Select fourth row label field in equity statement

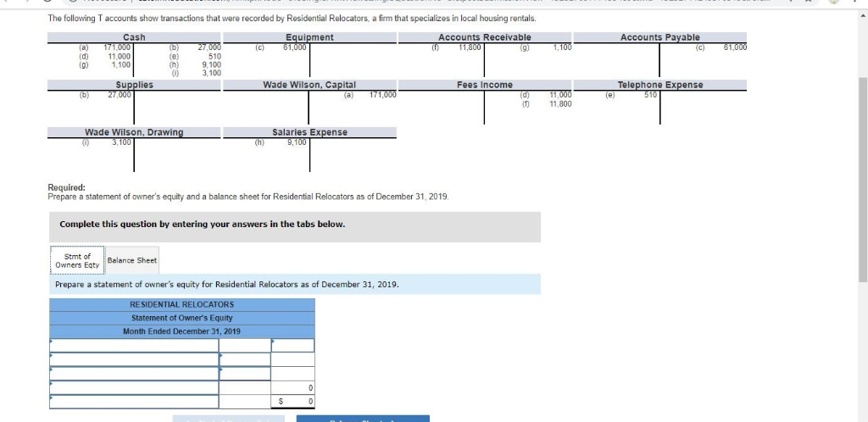[134, 388]
